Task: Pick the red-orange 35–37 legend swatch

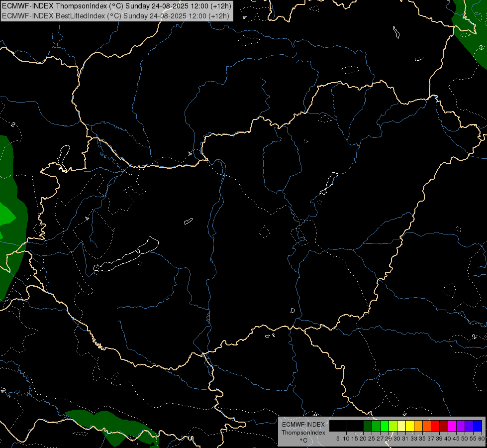Action: pyautogui.click(x=427, y=426)
